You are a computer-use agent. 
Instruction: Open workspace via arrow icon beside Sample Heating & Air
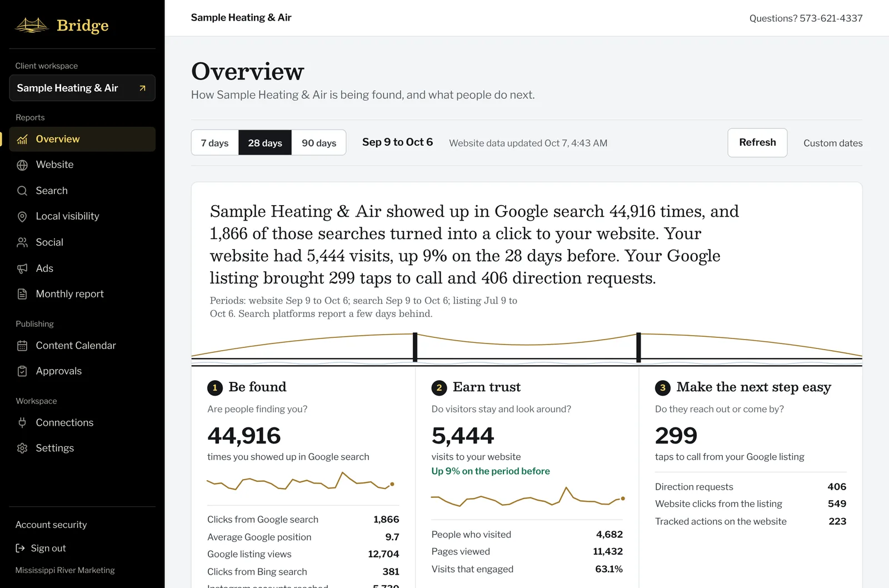point(142,88)
